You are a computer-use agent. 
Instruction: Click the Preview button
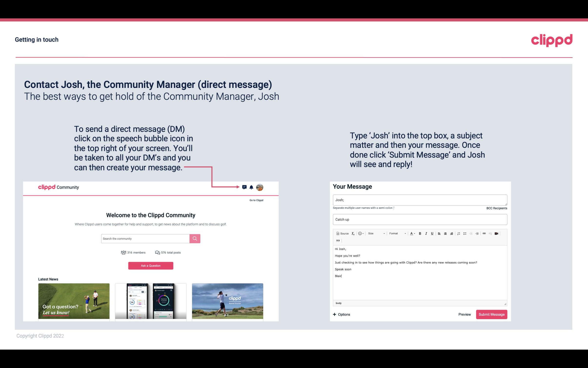tap(464, 315)
